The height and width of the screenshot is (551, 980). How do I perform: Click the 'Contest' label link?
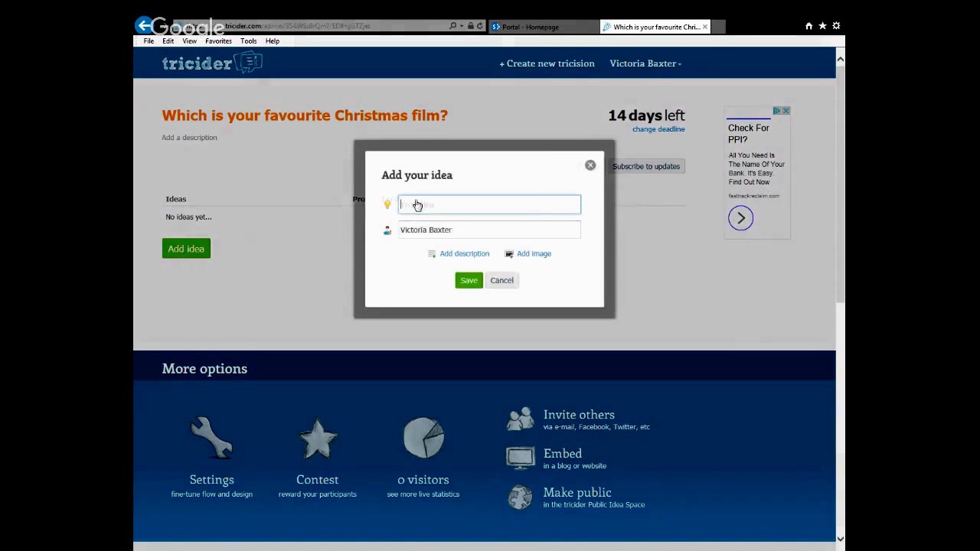point(317,480)
